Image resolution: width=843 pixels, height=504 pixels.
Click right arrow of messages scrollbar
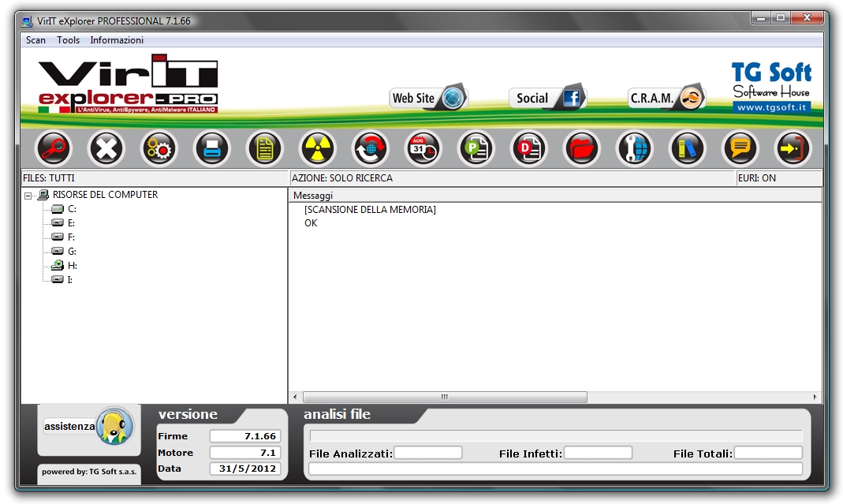coord(815,397)
